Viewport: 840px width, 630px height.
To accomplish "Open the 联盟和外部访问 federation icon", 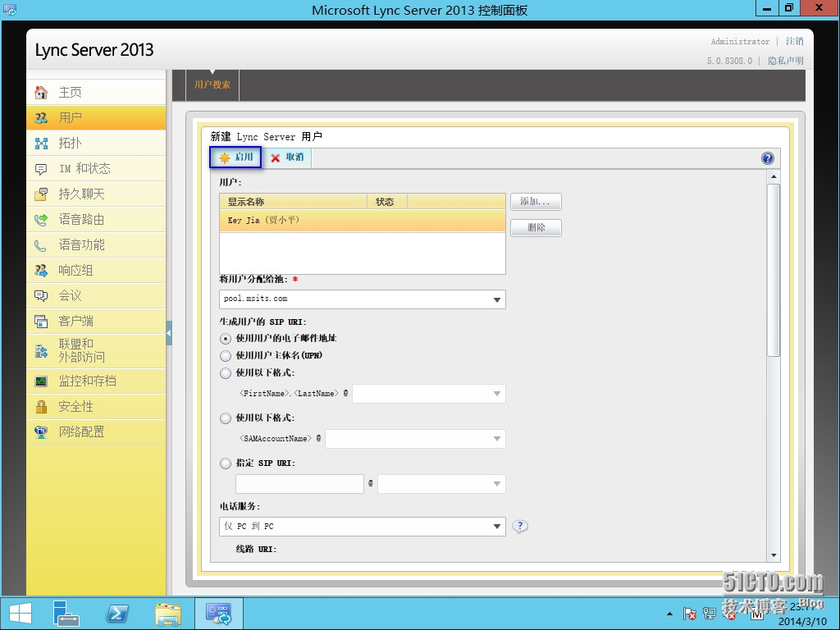I will 41,351.
